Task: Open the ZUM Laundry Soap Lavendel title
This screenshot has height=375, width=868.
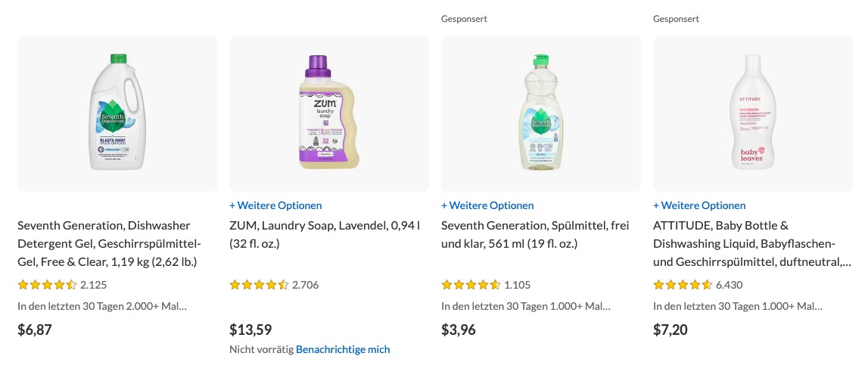Action: pyautogui.click(x=324, y=234)
